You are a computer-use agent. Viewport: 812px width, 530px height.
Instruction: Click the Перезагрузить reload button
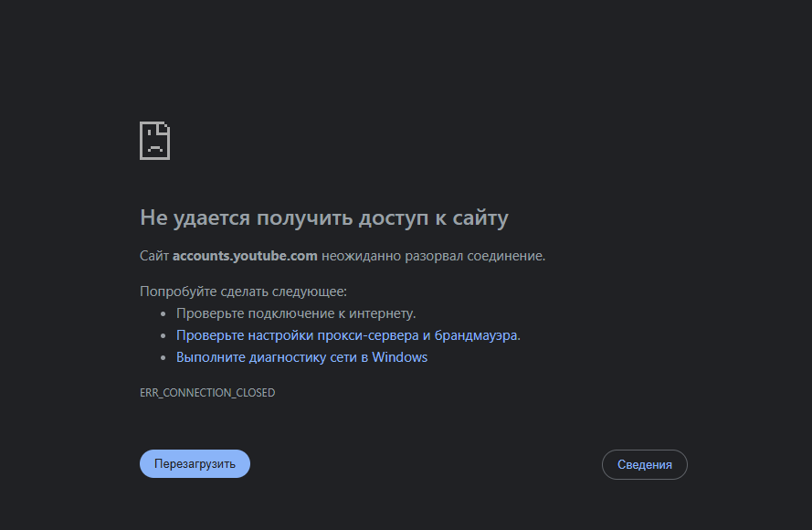pos(195,463)
